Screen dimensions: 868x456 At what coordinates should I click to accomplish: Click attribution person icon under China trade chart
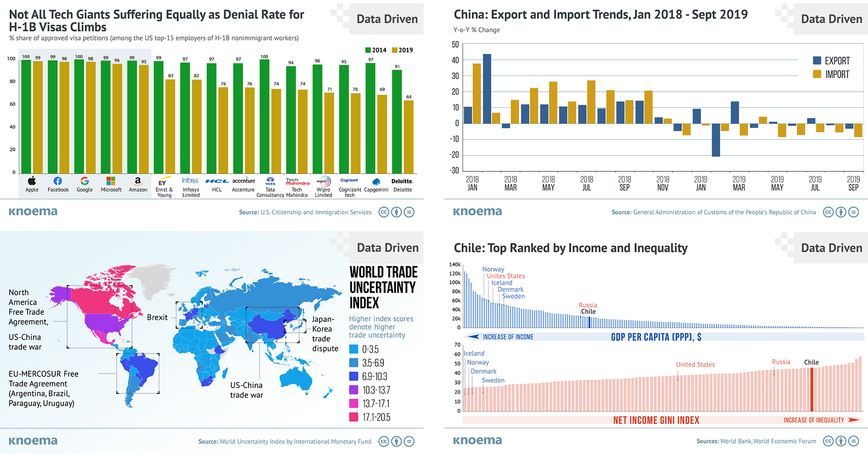841,212
